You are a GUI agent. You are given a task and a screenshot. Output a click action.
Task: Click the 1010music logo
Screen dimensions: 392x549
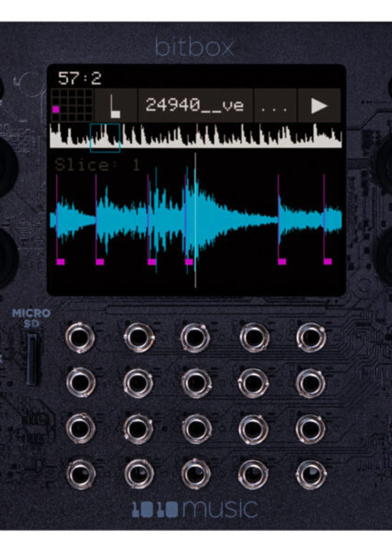click(195, 509)
